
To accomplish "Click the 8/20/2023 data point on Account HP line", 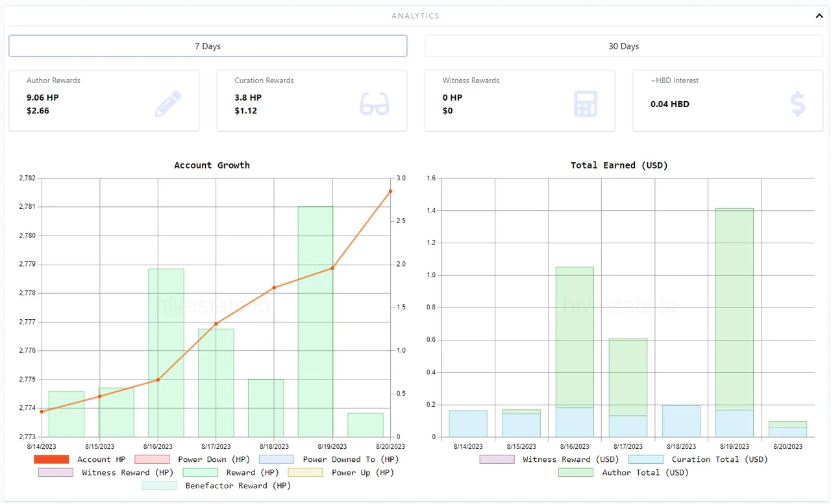I will (390, 191).
